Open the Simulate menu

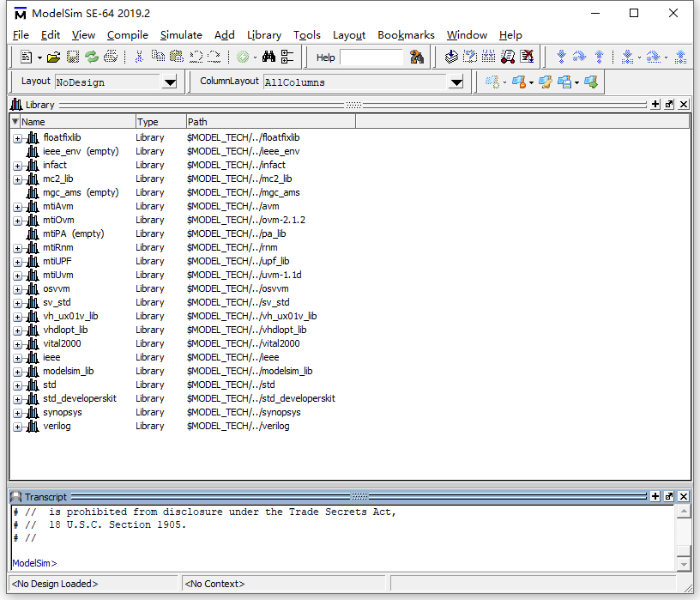click(181, 35)
